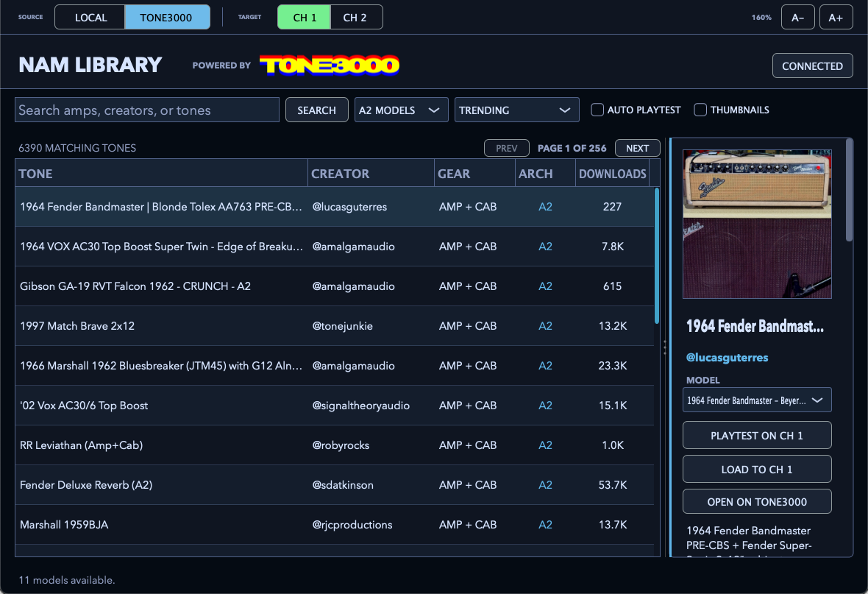
Task: Select the '02 Vox AC30/6 Top Boost row
Action: pyautogui.click(x=335, y=406)
